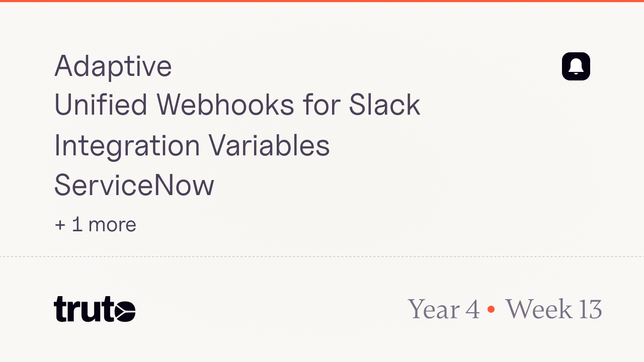The width and height of the screenshot is (644, 362).
Task: Click the truto logo wordmark
Action: [94, 309]
